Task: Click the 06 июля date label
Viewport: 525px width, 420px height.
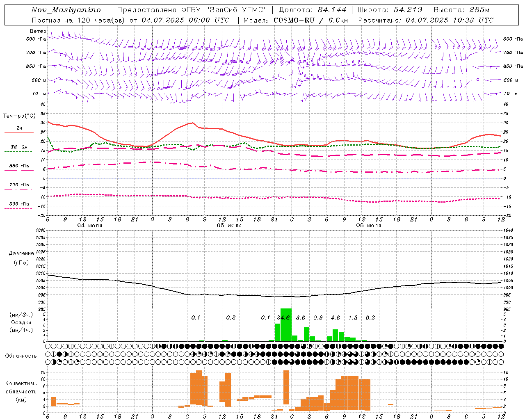Action: click(369, 226)
